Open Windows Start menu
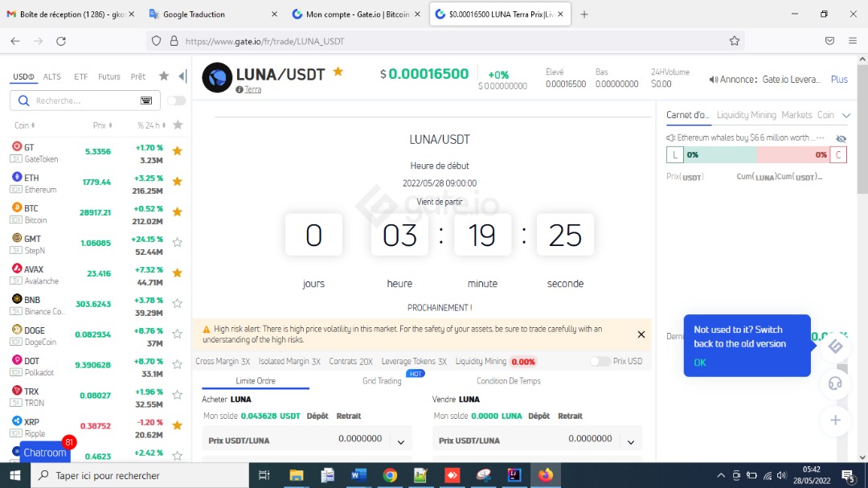Screen dimensions: 868x488 [15, 475]
